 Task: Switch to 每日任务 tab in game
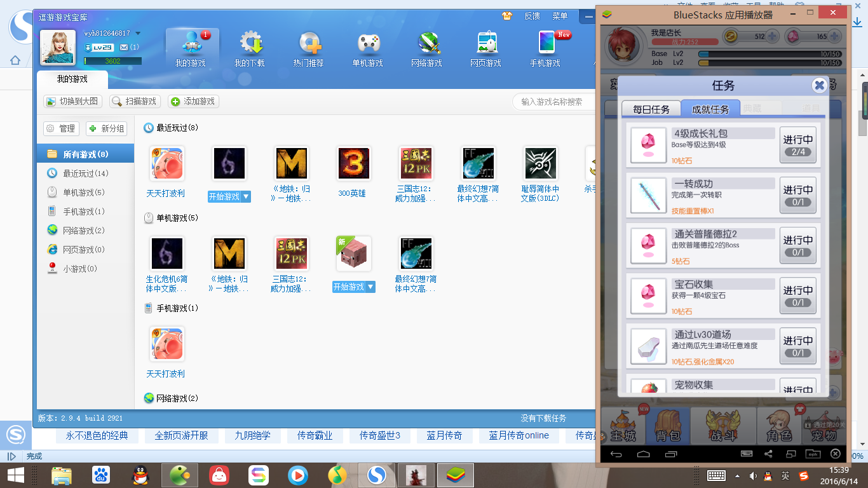(651, 109)
